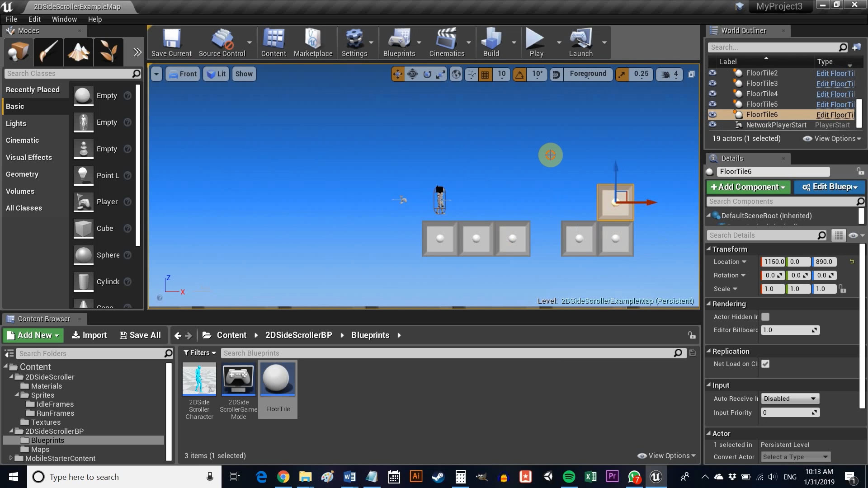This screenshot has width=868, height=488.
Task: Open the Filters dropdown in Content Browser
Action: pos(199,353)
